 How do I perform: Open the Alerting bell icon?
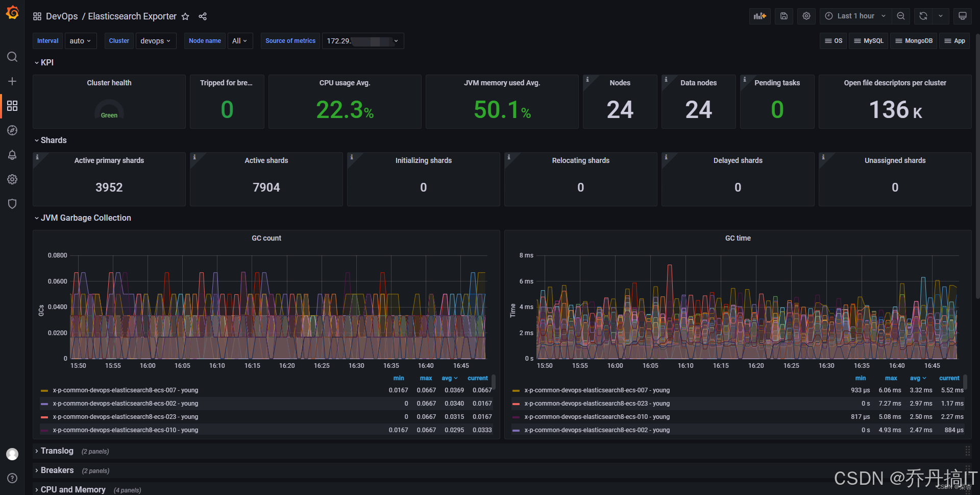pyautogui.click(x=12, y=155)
